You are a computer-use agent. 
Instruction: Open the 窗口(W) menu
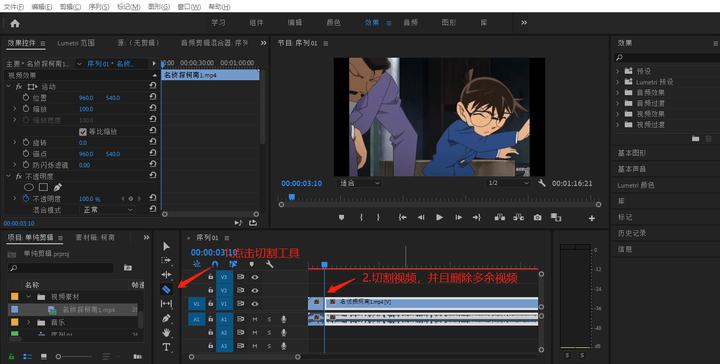(189, 7)
